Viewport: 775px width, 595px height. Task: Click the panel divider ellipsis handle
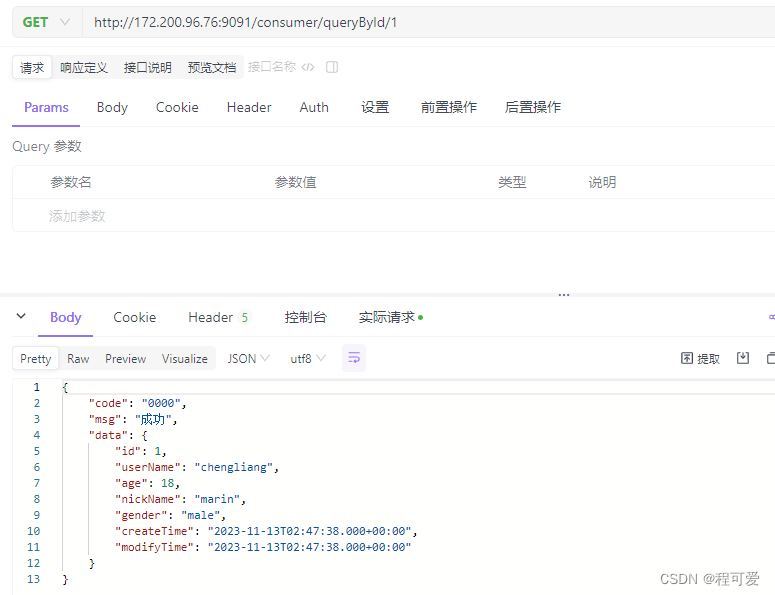pos(564,295)
